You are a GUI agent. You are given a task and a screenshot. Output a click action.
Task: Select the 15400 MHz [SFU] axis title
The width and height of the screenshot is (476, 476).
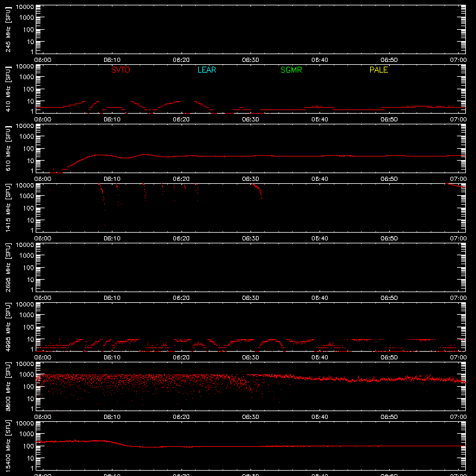(x=8, y=446)
